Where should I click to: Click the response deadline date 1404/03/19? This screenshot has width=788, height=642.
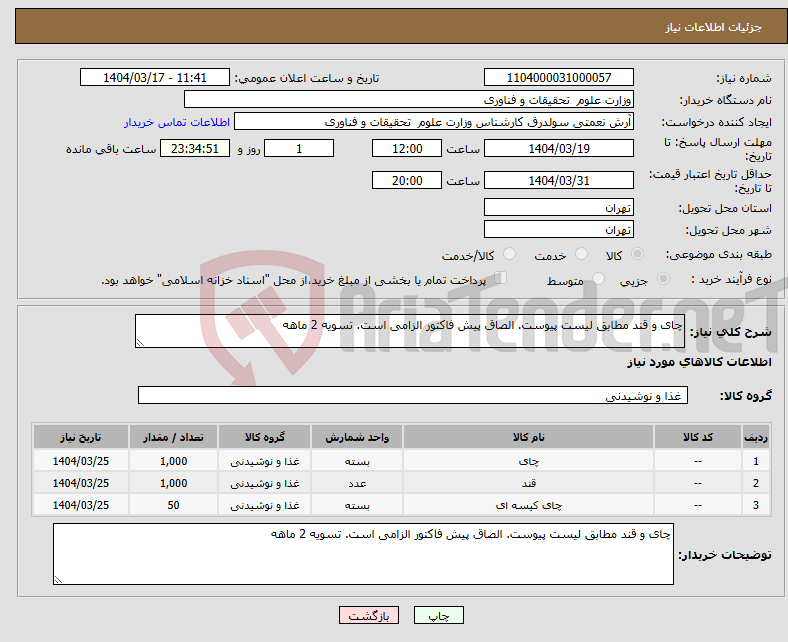tap(558, 148)
